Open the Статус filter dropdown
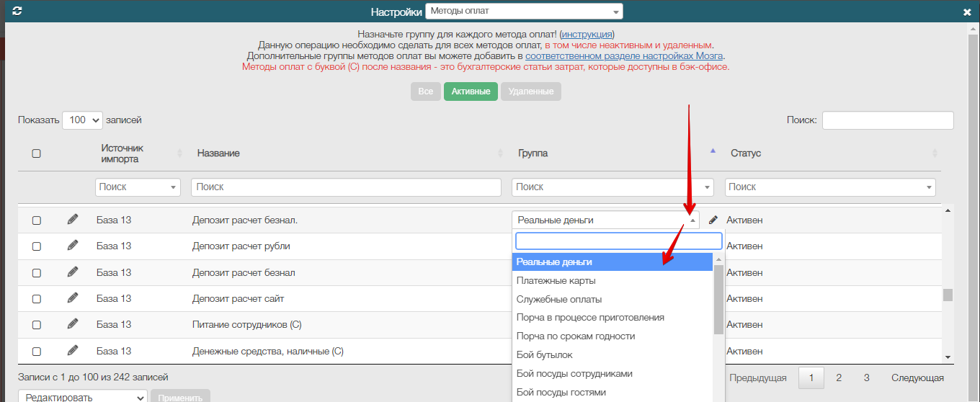The height and width of the screenshot is (402, 980). pyautogui.click(x=830, y=187)
